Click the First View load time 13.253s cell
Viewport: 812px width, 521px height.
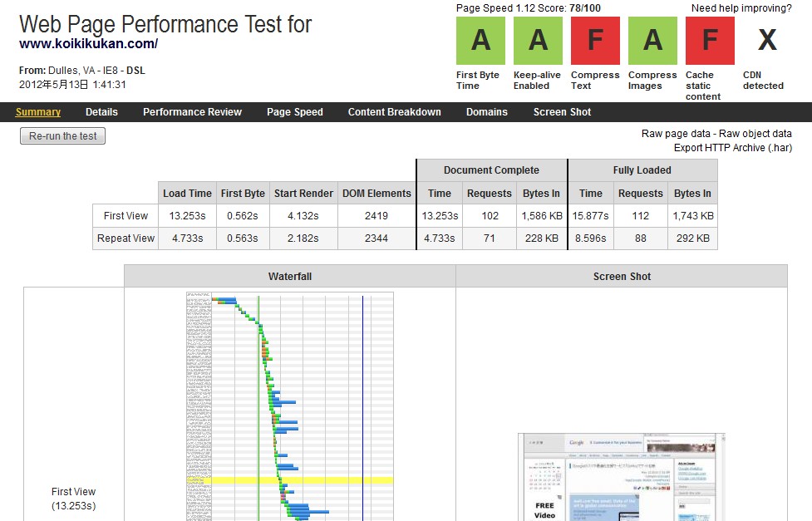point(188,216)
